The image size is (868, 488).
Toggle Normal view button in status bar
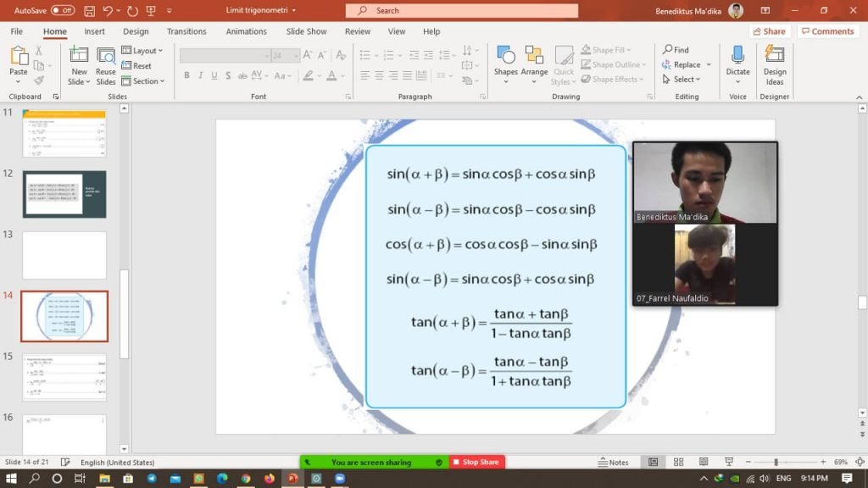tap(653, 462)
